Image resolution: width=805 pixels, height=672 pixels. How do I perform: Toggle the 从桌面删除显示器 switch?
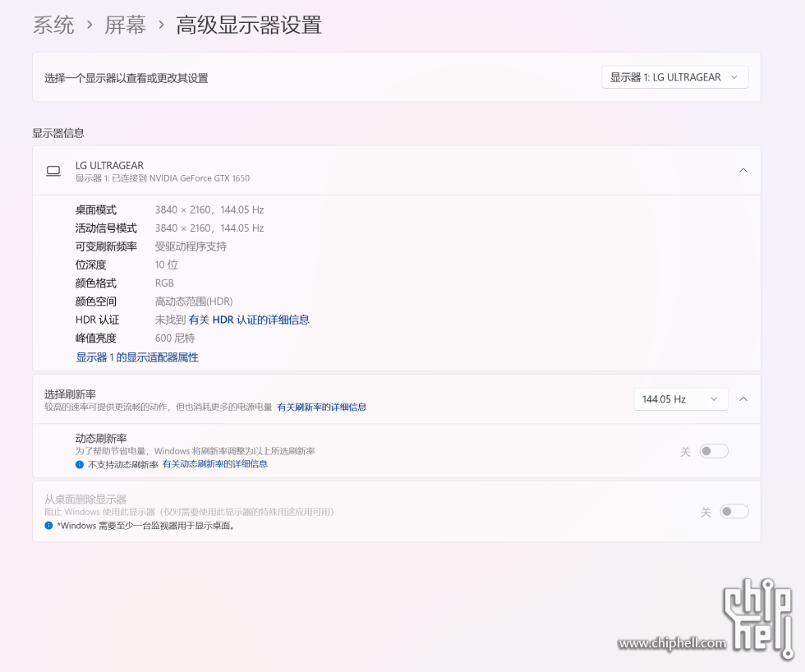(x=734, y=511)
